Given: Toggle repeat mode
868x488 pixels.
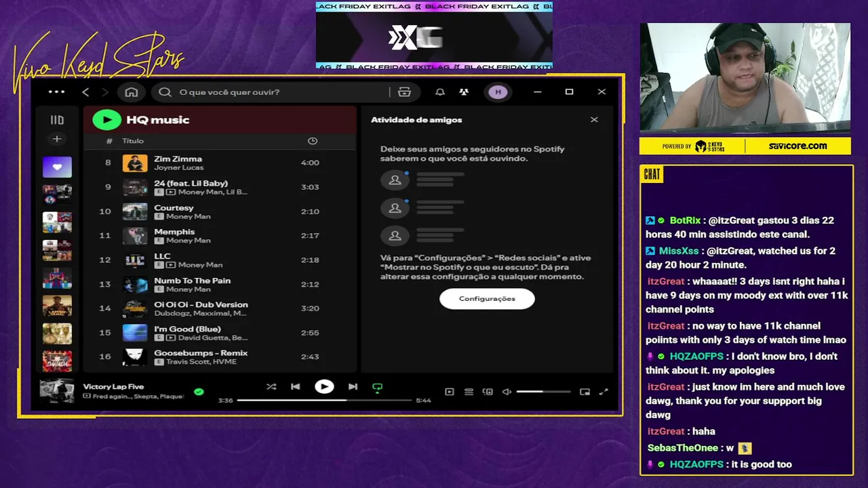Looking at the screenshot, I should 378,388.
